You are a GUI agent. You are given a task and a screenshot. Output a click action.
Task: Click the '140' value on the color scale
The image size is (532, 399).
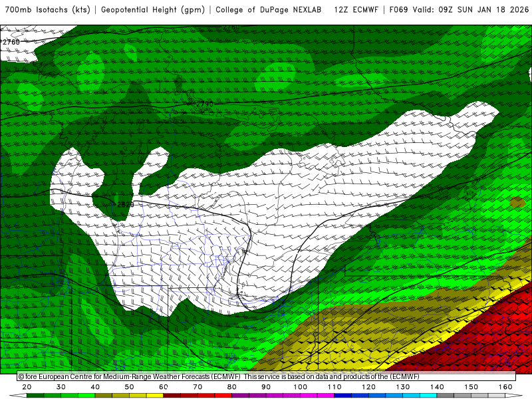click(x=437, y=387)
